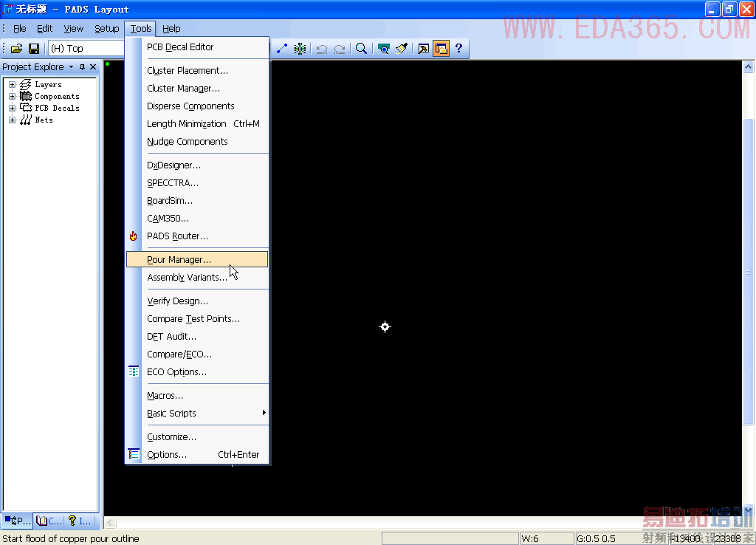Click the vertical scrollbar up arrow
The height and width of the screenshot is (545, 756).
click(749, 66)
